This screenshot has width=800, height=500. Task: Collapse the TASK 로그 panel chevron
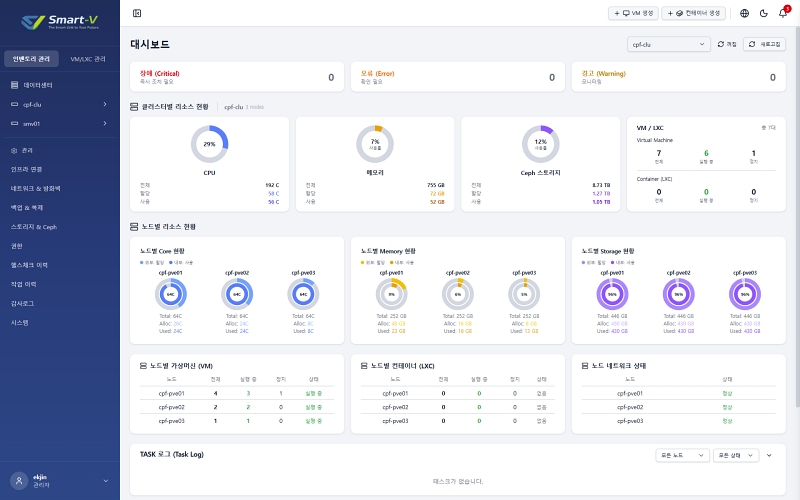(x=769, y=455)
